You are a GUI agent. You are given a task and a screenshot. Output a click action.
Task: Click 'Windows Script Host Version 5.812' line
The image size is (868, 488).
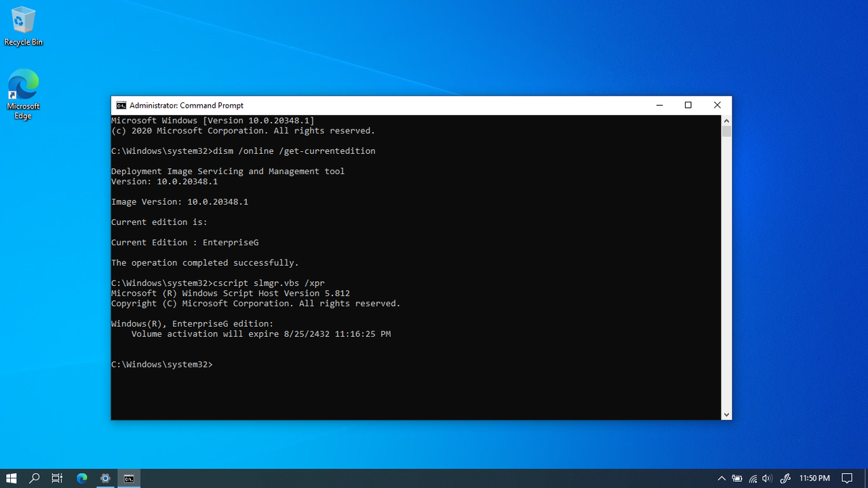click(x=231, y=293)
